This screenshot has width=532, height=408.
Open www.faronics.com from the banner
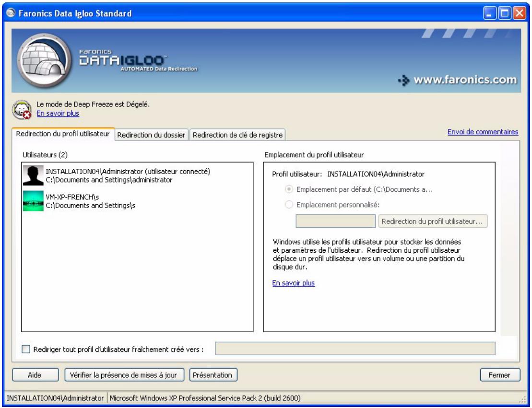tap(457, 80)
